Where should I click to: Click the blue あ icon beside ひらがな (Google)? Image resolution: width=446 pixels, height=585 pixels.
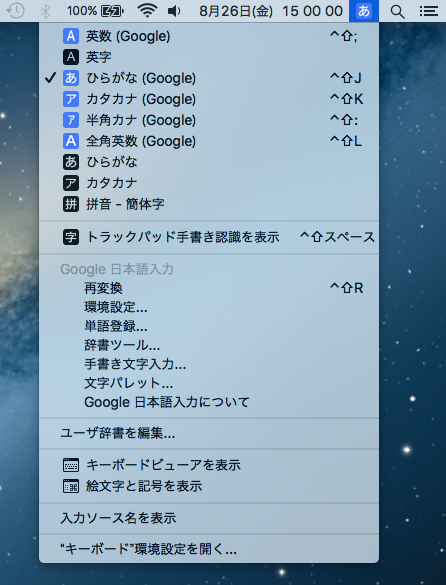point(71,78)
